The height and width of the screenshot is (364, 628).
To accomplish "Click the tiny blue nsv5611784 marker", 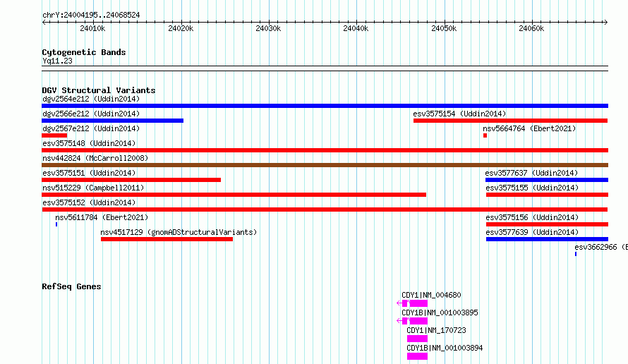I will [56, 224].
